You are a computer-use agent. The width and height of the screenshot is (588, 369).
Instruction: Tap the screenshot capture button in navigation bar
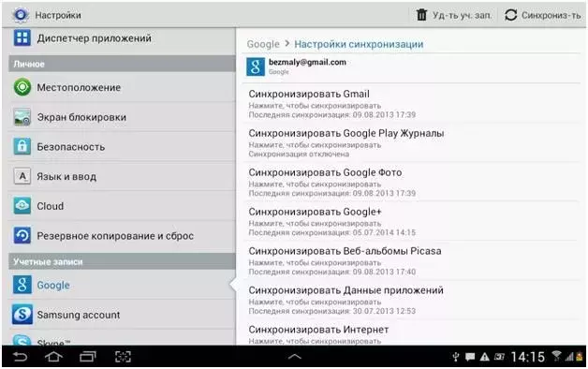tap(123, 357)
